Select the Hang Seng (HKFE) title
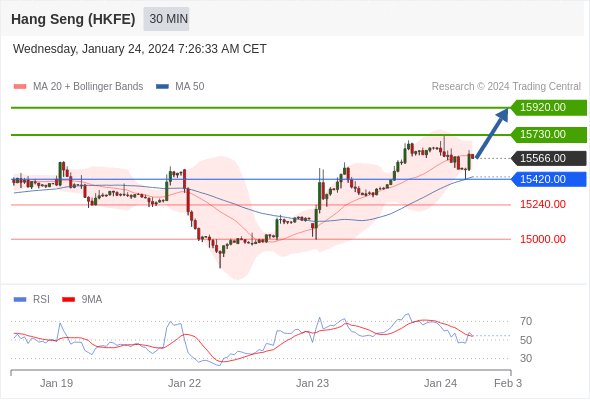Image resolution: width=590 pixels, height=400 pixels. pyautogui.click(x=73, y=19)
